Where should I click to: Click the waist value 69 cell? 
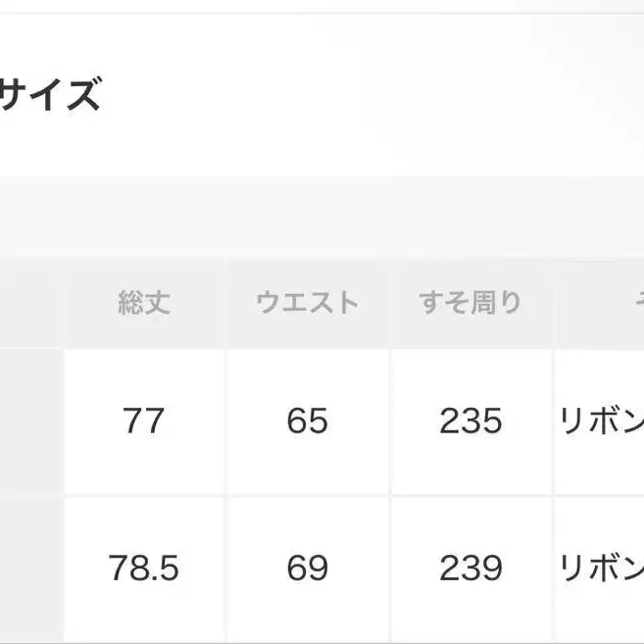[x=307, y=569]
